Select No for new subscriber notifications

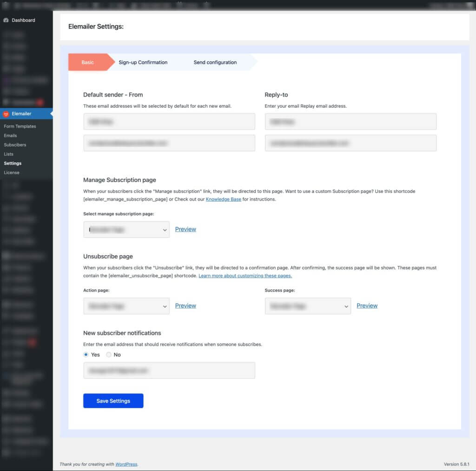pos(109,354)
